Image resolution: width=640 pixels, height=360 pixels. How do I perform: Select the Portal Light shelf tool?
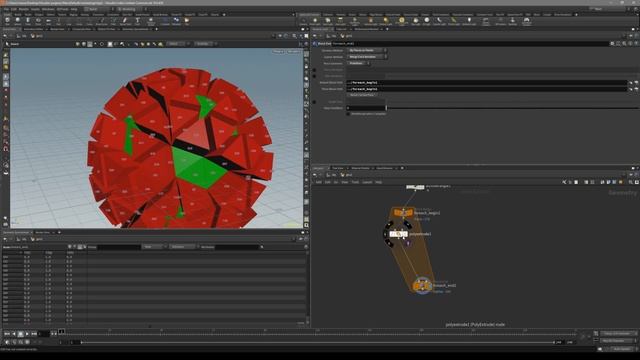(x=453, y=21)
